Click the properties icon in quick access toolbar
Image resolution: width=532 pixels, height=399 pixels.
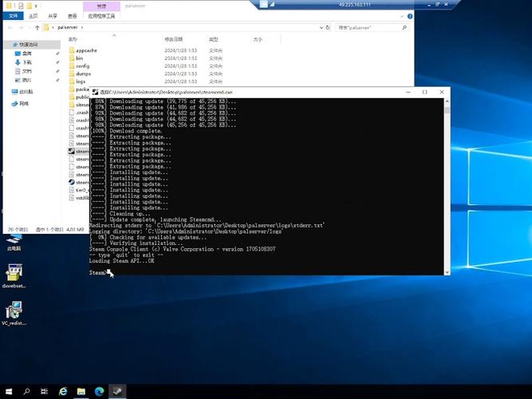point(21,6)
